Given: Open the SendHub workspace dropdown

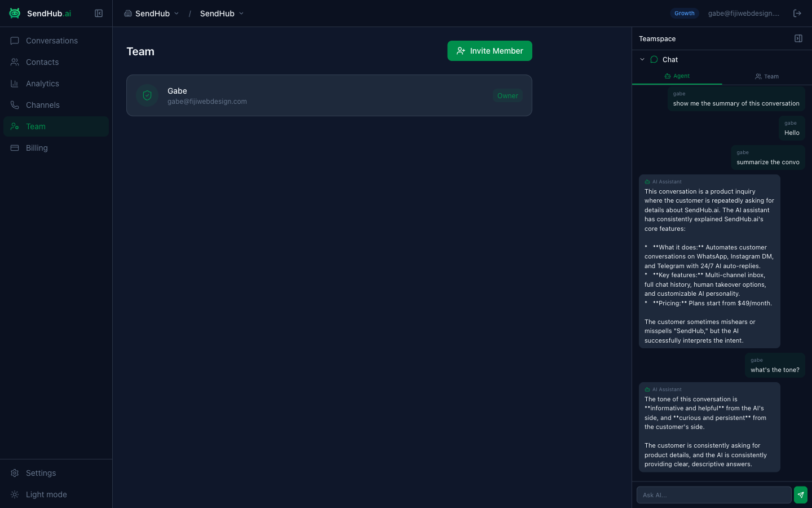Looking at the screenshot, I should pos(222,14).
